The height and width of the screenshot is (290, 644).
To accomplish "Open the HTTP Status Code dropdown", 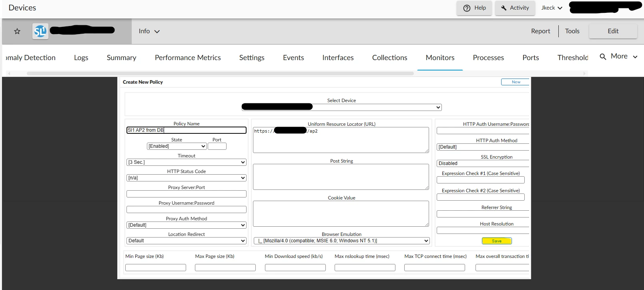I will 187,178.
